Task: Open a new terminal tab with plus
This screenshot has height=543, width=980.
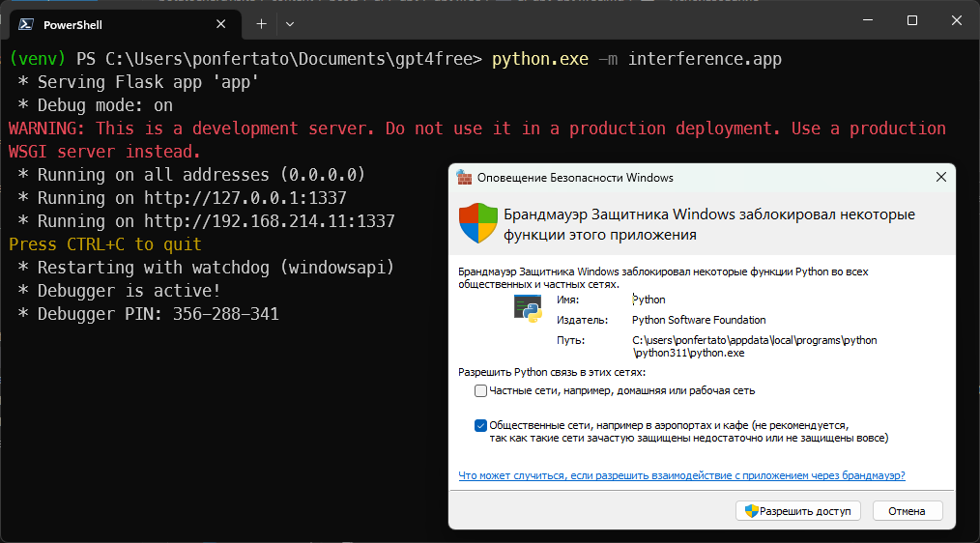Action: pyautogui.click(x=261, y=23)
